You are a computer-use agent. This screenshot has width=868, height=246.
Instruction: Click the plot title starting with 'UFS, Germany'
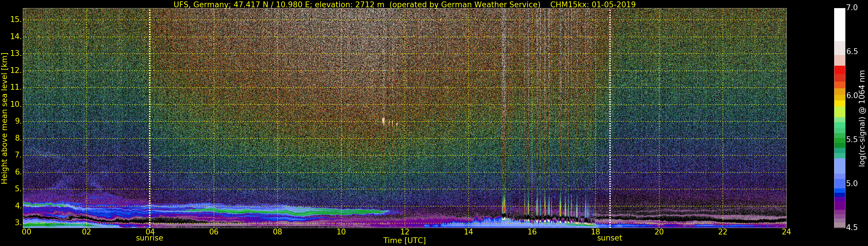click(x=405, y=4)
